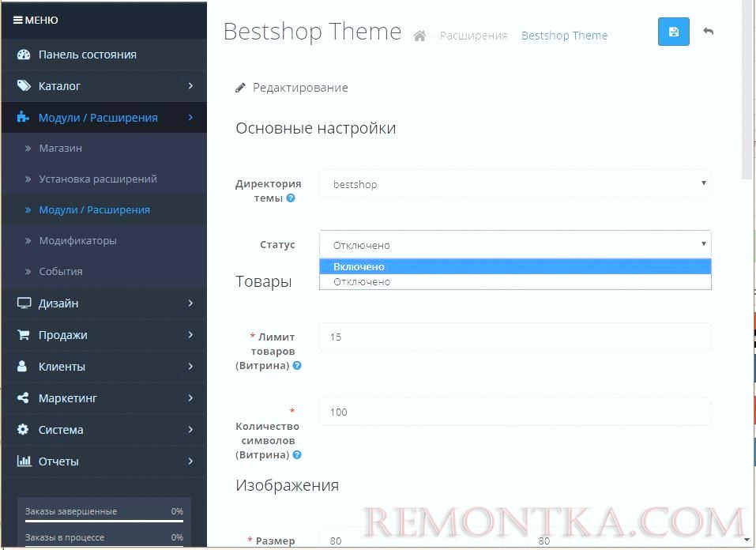
Task: Go to the Магазин submenu link
Action: 60,148
